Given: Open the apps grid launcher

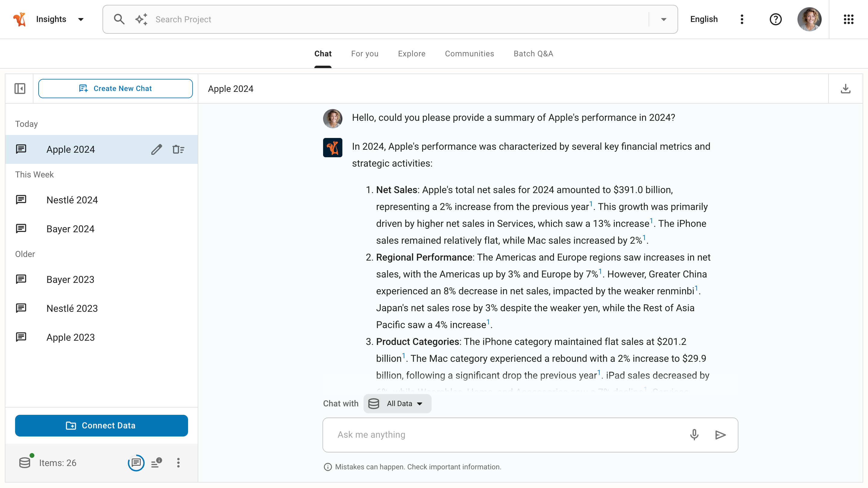Looking at the screenshot, I should (x=848, y=19).
